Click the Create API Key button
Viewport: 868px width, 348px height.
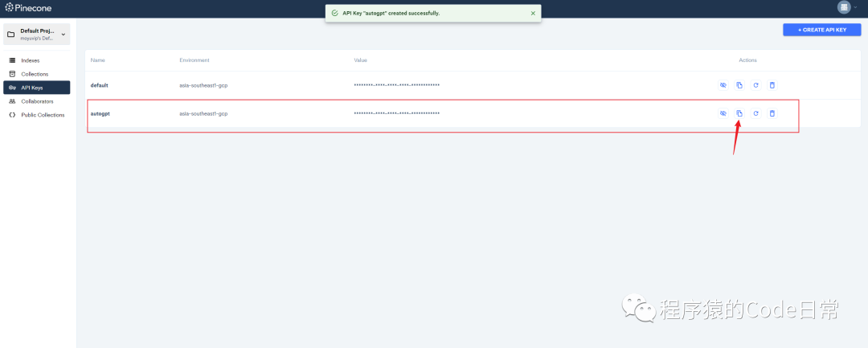pos(821,30)
